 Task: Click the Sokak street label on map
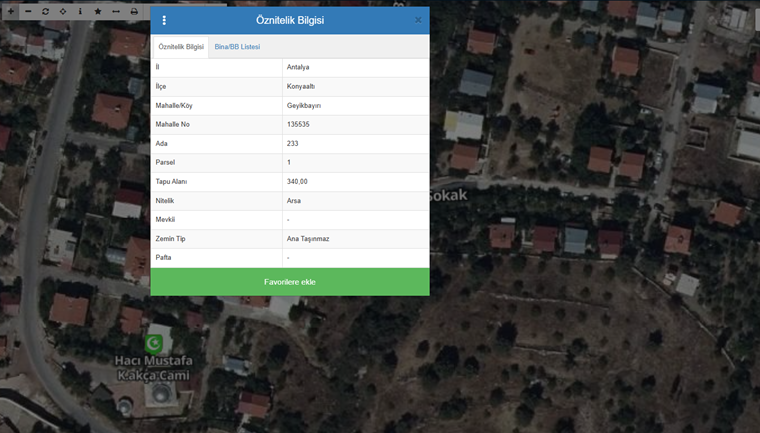coord(449,196)
